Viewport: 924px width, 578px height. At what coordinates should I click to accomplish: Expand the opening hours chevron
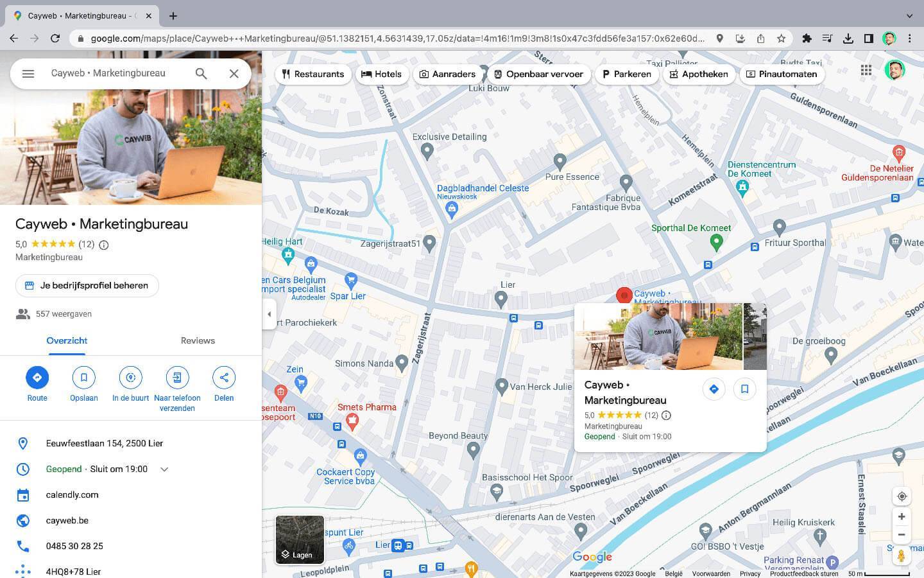(164, 469)
